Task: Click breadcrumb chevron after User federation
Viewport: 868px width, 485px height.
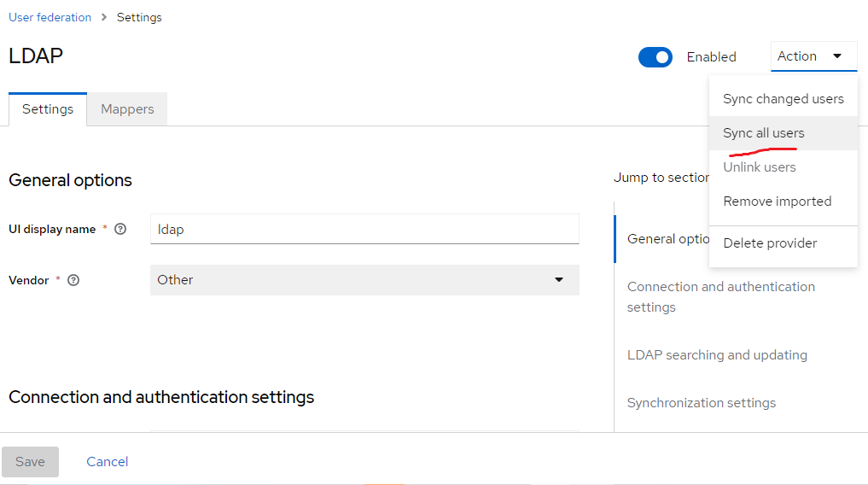Action: coord(104,17)
